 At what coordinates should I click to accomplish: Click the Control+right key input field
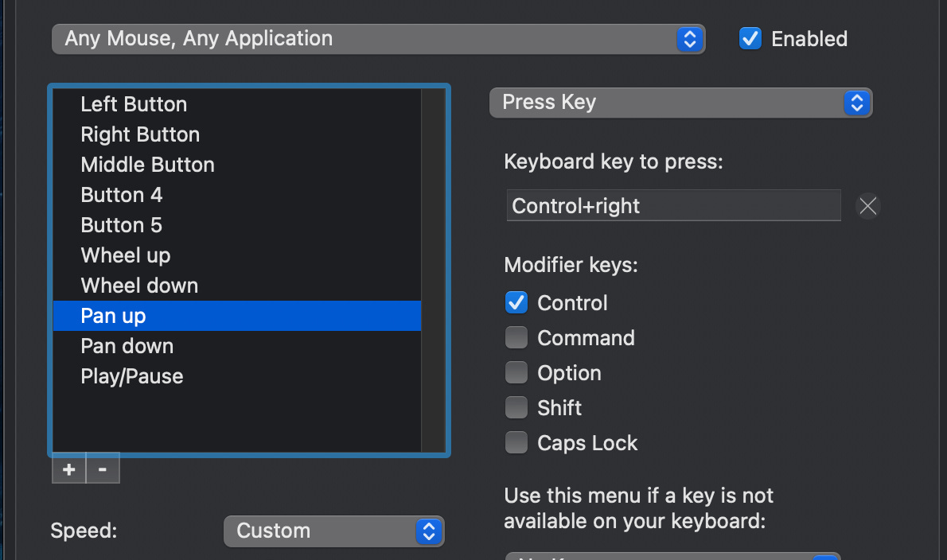click(x=672, y=207)
